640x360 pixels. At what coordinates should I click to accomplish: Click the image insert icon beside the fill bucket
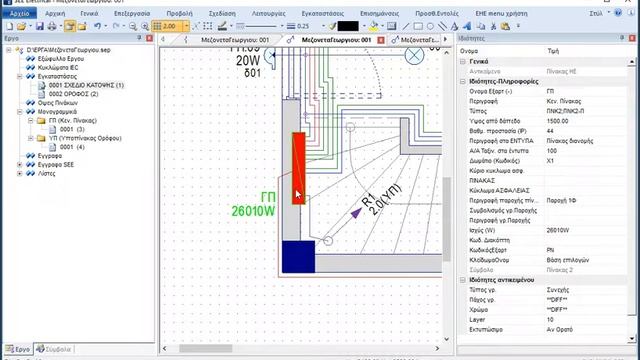pyautogui.click(x=391, y=27)
